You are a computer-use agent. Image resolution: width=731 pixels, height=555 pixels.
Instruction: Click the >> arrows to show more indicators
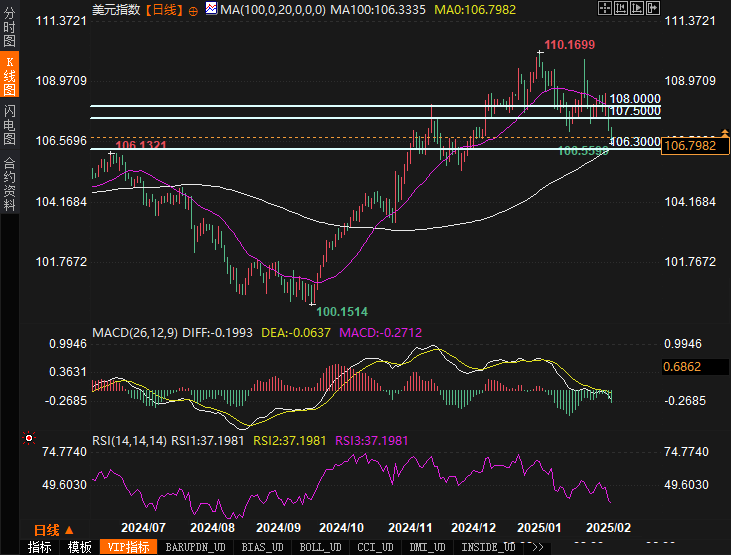click(536, 547)
